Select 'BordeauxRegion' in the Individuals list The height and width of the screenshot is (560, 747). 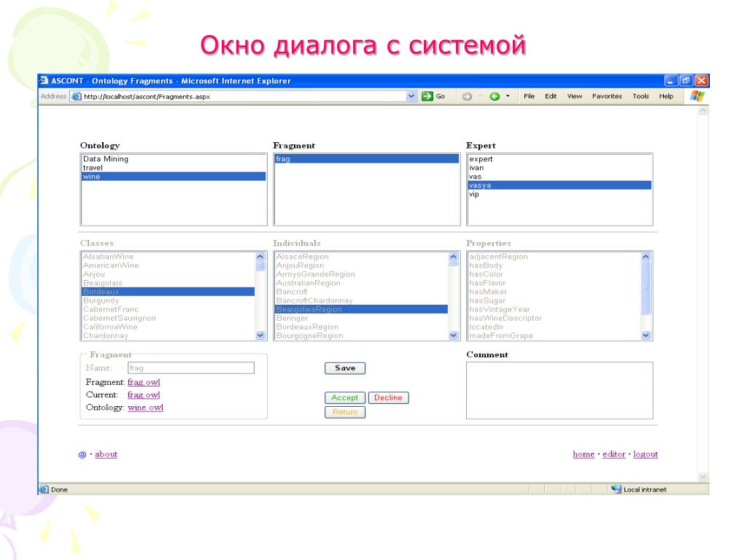(362, 327)
